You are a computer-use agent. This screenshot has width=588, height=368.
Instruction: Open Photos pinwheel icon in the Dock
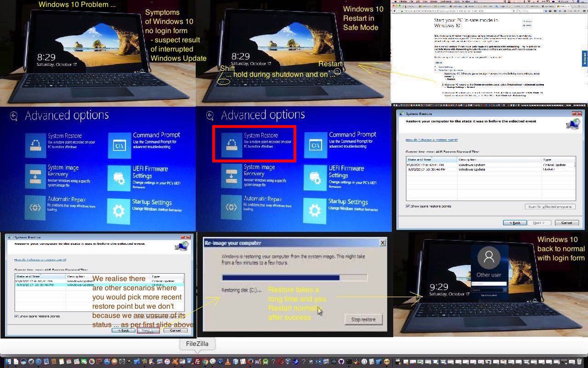[x=91, y=362]
